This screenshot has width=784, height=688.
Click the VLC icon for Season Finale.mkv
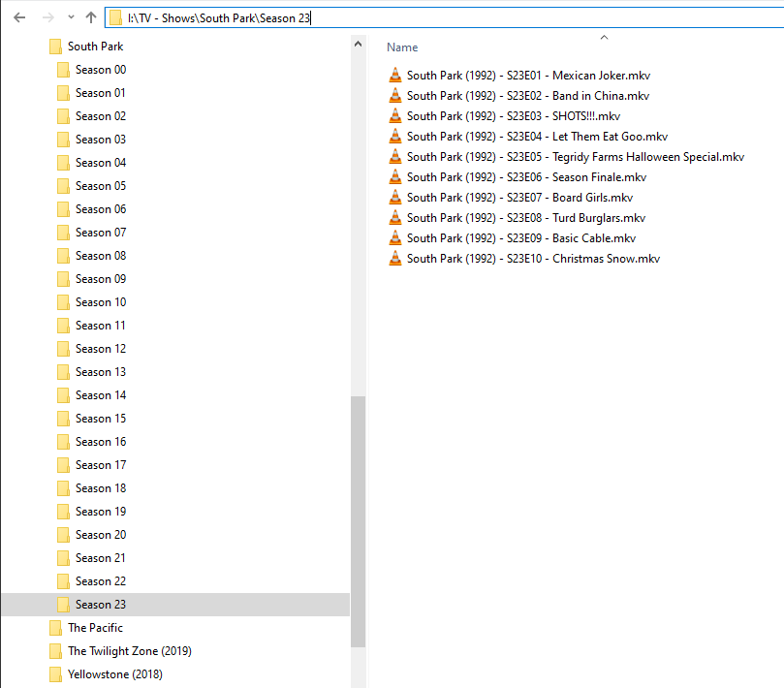395,177
